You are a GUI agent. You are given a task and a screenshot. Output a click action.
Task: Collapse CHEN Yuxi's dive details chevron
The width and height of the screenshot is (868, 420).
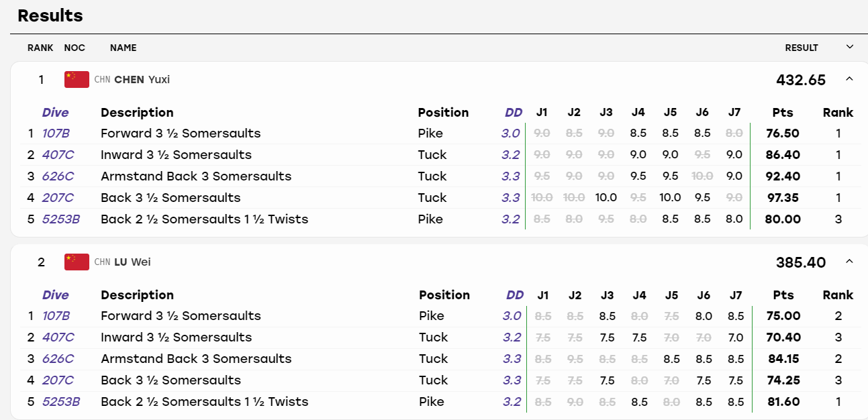point(849,79)
